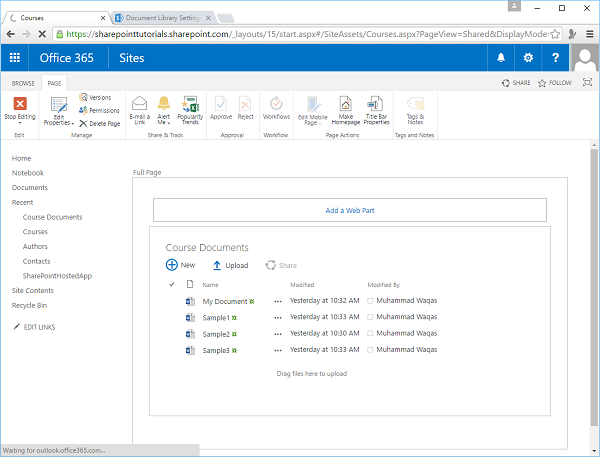Open the notifications bell icon
This screenshot has width=600, height=457.
(x=500, y=58)
